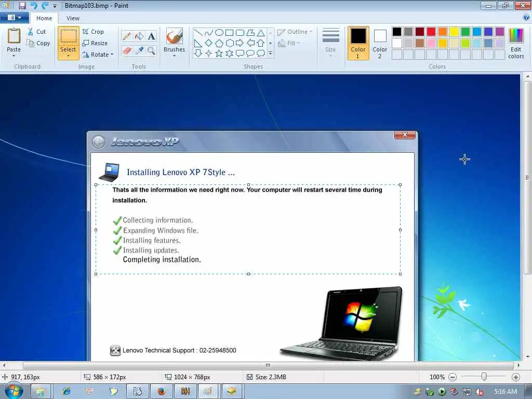Screen dimensions: 532x399
Task: Choose the Triangle shape
Action: 261,33
